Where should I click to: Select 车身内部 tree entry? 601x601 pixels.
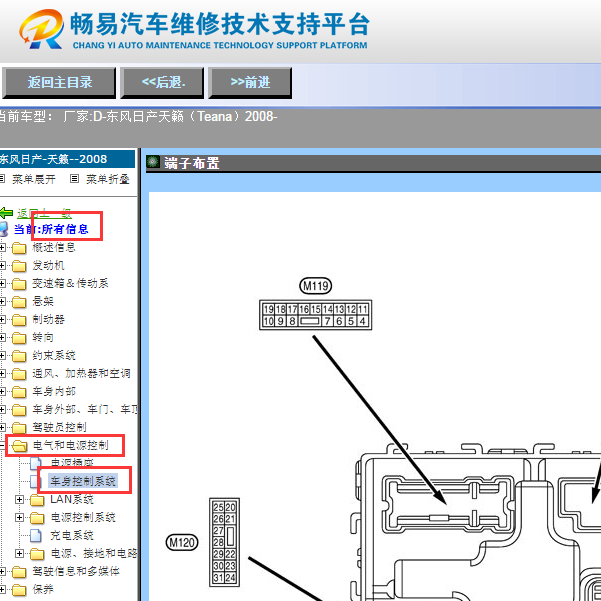54,392
